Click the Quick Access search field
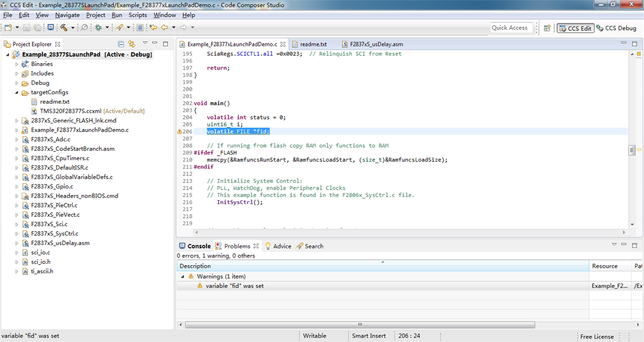Image resolution: width=644 pixels, height=342 pixels. pyautogui.click(x=511, y=28)
